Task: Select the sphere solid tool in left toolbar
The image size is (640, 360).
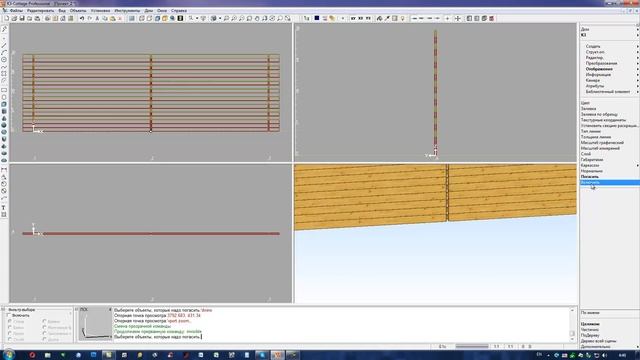Action: [4, 125]
